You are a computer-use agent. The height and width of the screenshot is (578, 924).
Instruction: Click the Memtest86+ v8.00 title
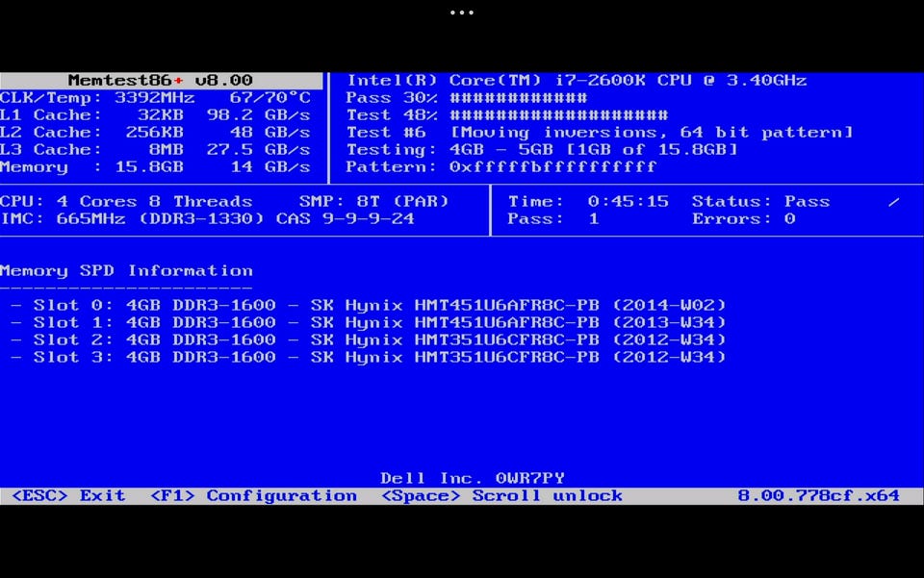pos(161,80)
